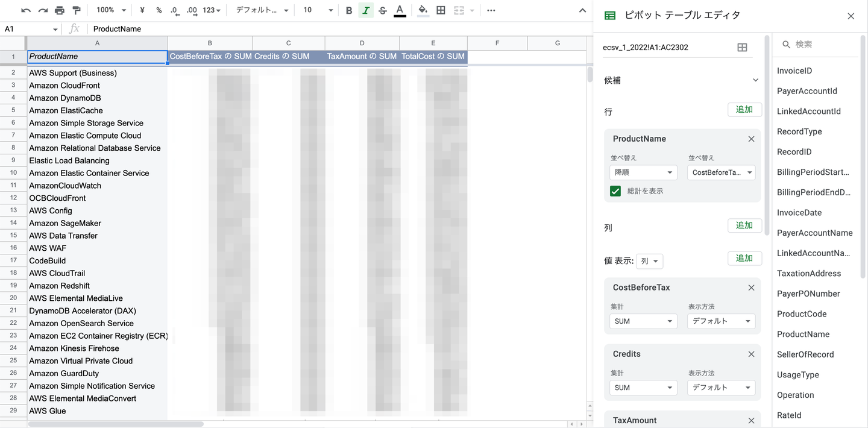This screenshot has width=868, height=428.
Task: Toggle strikethrough formatting
Action: pos(383,10)
